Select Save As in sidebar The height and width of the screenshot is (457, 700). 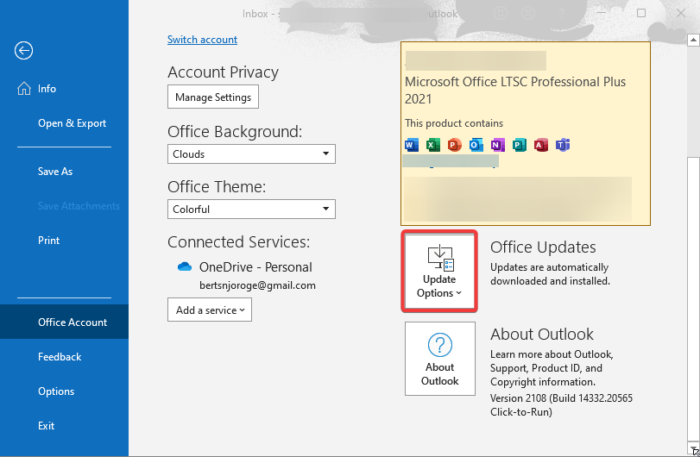coord(55,171)
